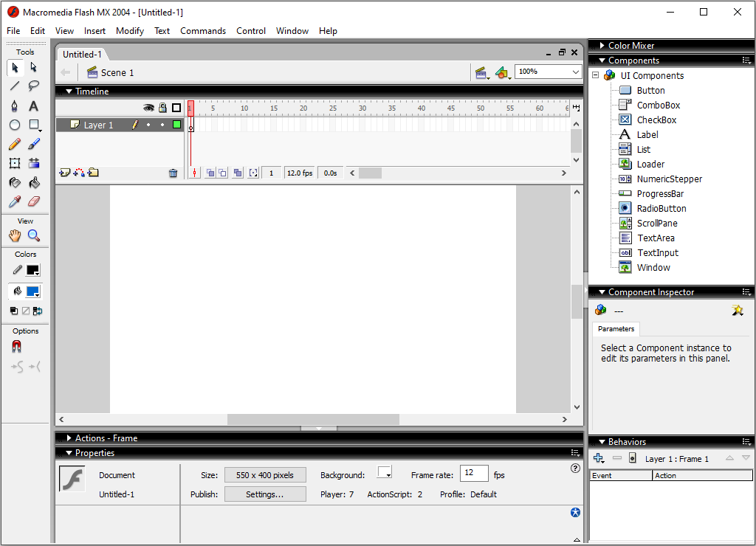Select the Free Transform tool
Screen dimensions: 756x546
pos(15,163)
